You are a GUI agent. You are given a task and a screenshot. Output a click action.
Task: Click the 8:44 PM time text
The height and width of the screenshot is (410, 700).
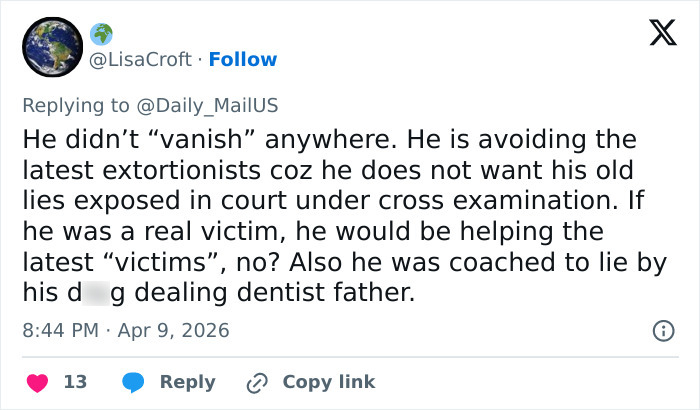[59, 330]
